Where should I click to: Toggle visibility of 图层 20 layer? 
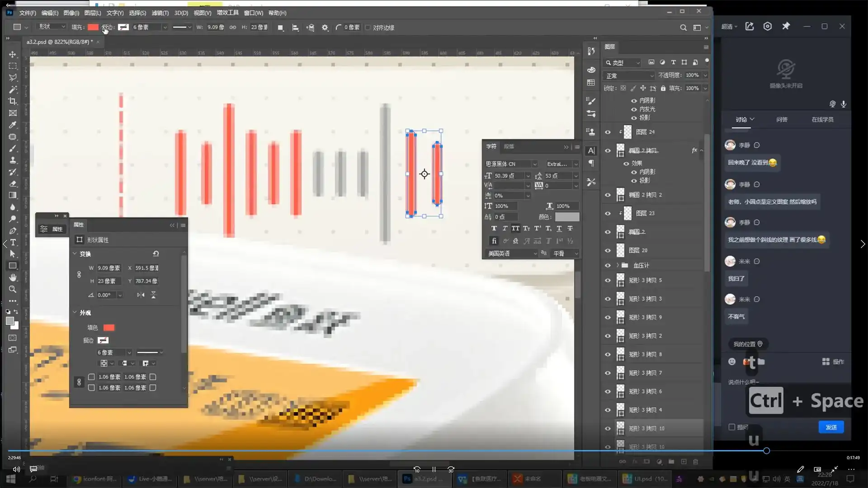pyautogui.click(x=608, y=250)
